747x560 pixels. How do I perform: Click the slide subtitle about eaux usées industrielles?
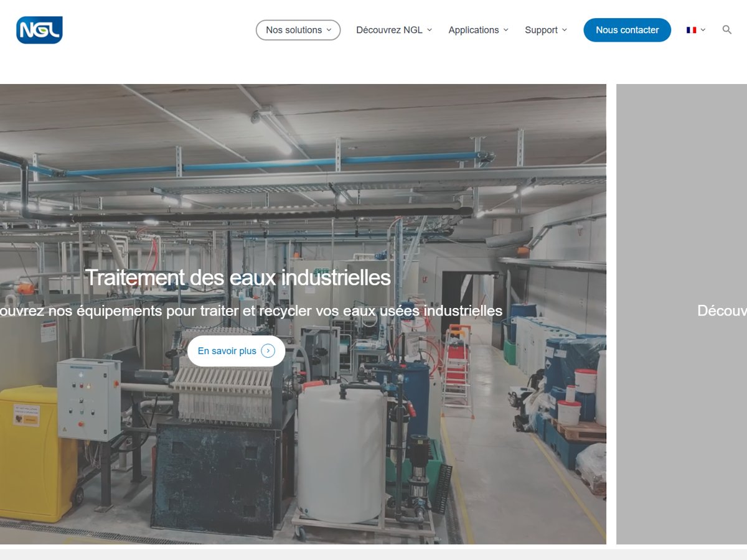click(251, 310)
